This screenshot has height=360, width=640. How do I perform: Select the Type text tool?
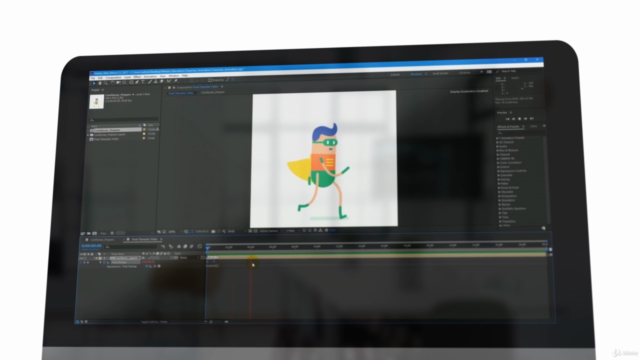click(143, 82)
